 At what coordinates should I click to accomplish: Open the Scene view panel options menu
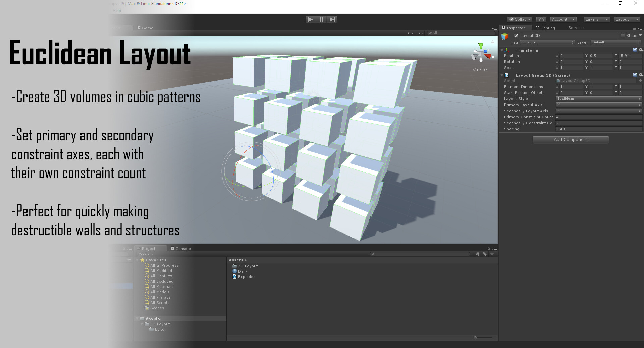coord(494,29)
